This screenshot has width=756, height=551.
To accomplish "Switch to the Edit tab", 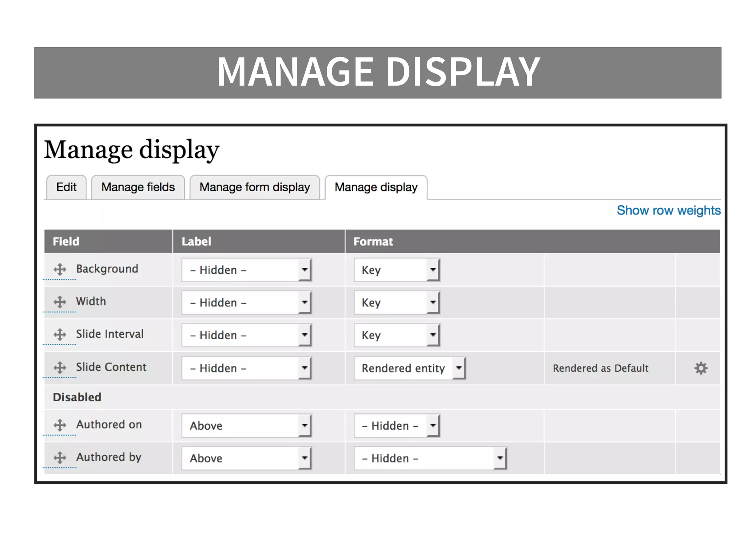I will 66,187.
